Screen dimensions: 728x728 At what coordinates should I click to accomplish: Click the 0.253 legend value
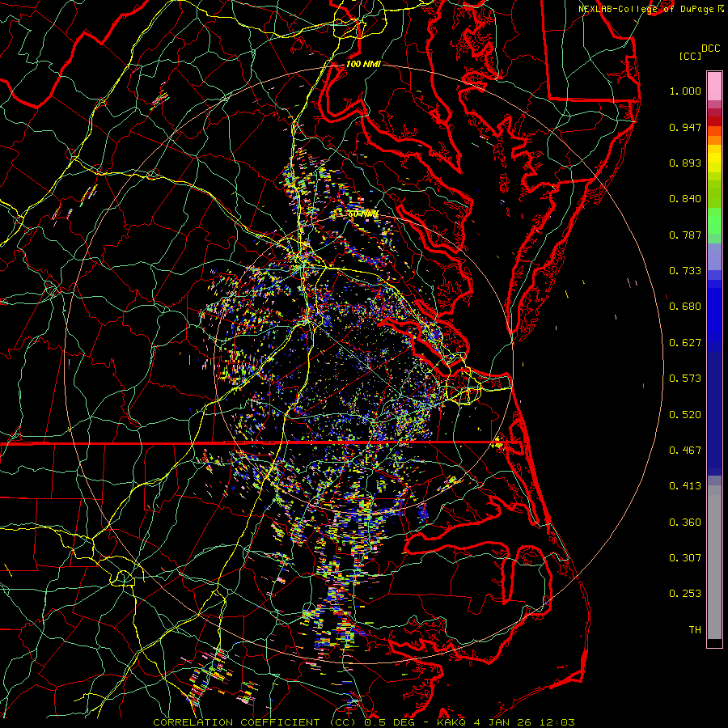pos(685,594)
